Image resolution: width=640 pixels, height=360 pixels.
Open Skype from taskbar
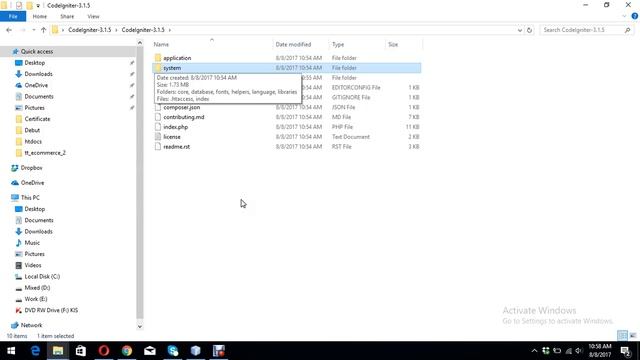tap(173, 351)
